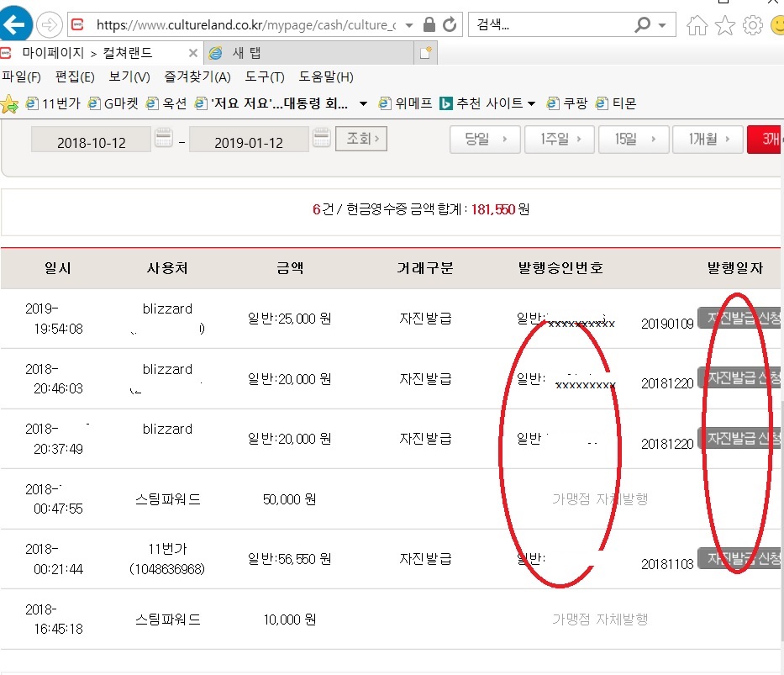This screenshot has height=675, width=784.
Task: Open 11번가 favorites link
Action: pyautogui.click(x=53, y=103)
